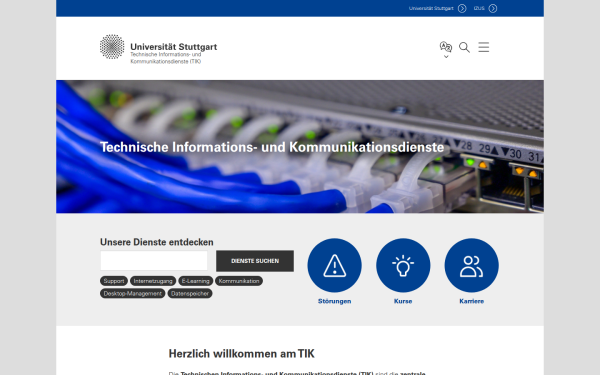Click the Karriere people icon
Screen dimensions: 600x375
pos(471,265)
